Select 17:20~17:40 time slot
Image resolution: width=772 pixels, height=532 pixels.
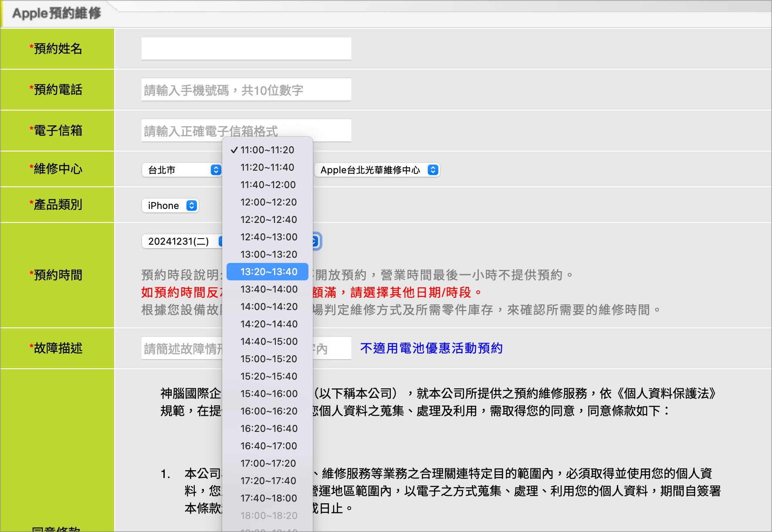point(267,481)
